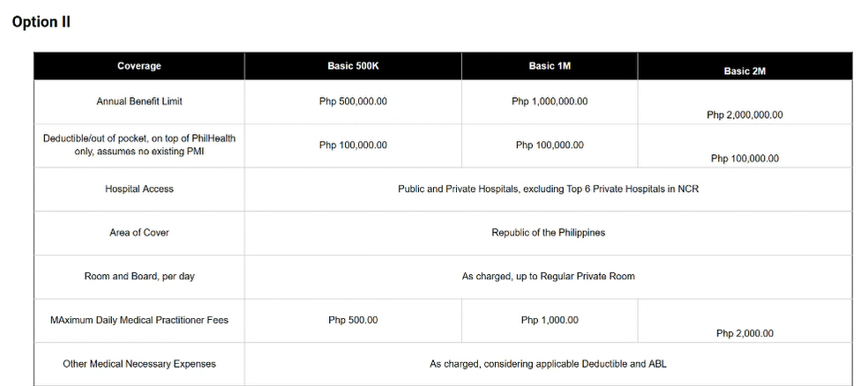
Task: Select the MAximum Daily Medical Practitioner Fees label
Action: click(139, 320)
